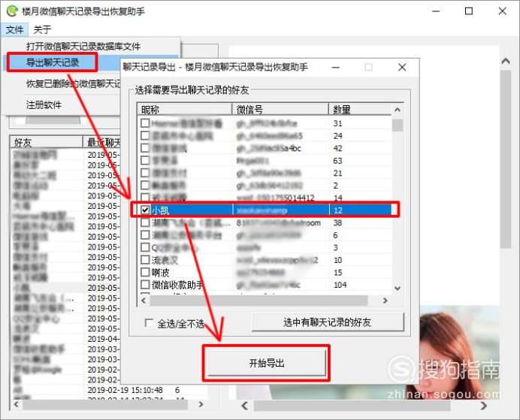
Task: Tick checkbox of row with count 21
Action: click(145, 173)
